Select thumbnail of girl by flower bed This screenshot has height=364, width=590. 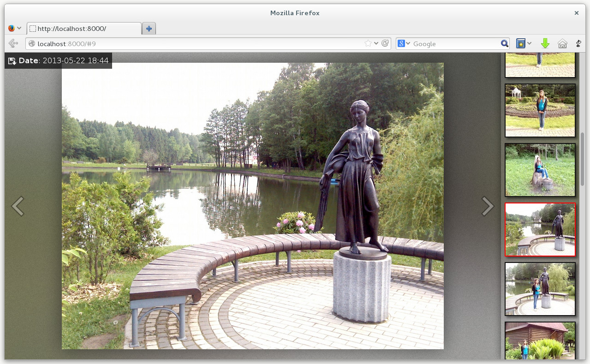tap(540, 110)
